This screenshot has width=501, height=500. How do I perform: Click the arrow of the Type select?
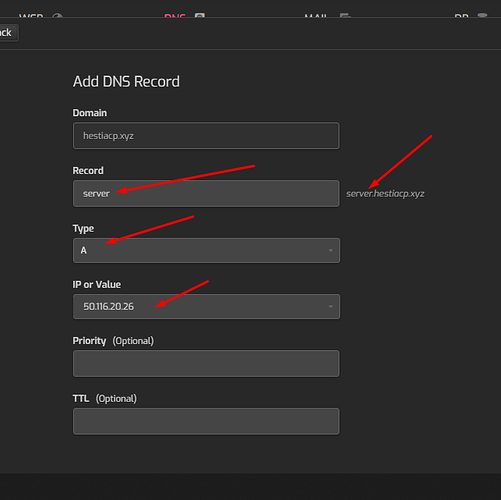click(x=330, y=250)
